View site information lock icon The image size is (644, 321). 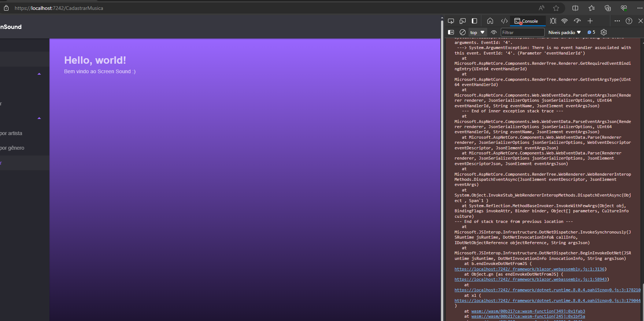[x=6, y=8]
